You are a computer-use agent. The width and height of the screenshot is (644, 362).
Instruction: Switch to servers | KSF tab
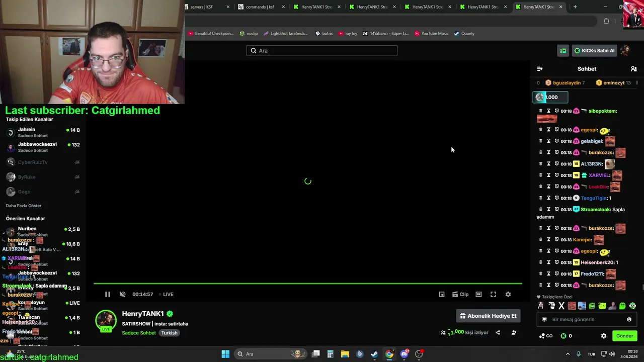coord(205,7)
